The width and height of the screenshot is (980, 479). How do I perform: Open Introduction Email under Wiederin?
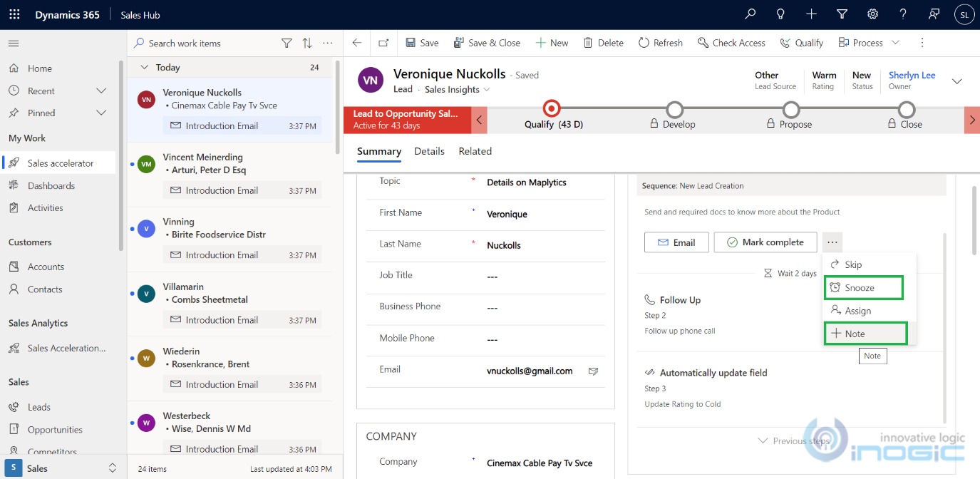[x=242, y=385]
